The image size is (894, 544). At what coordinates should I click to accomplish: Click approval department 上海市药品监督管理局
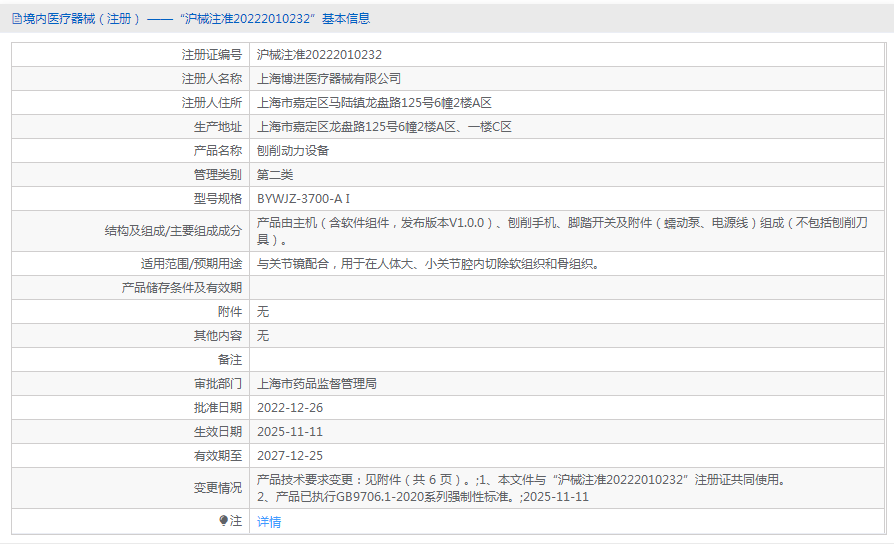[316, 384]
